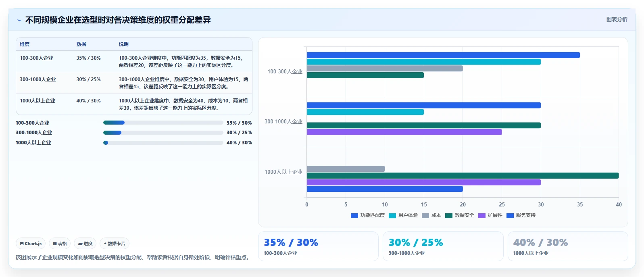Click the table description mentioning 功能匹配度为35
The image size is (644, 277).
tap(183, 62)
